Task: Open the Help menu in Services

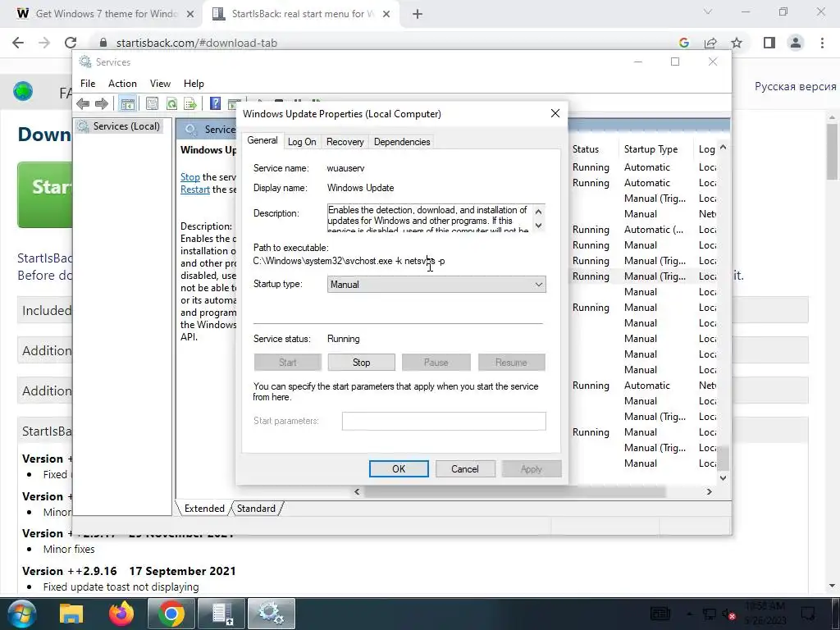Action: coord(194,84)
